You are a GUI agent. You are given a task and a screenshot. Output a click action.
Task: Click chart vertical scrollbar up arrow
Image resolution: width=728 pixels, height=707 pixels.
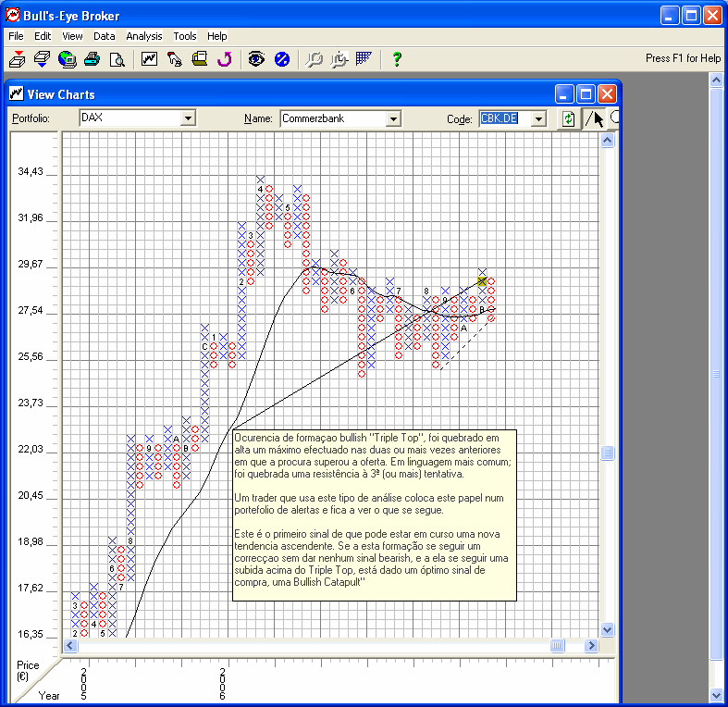point(608,140)
